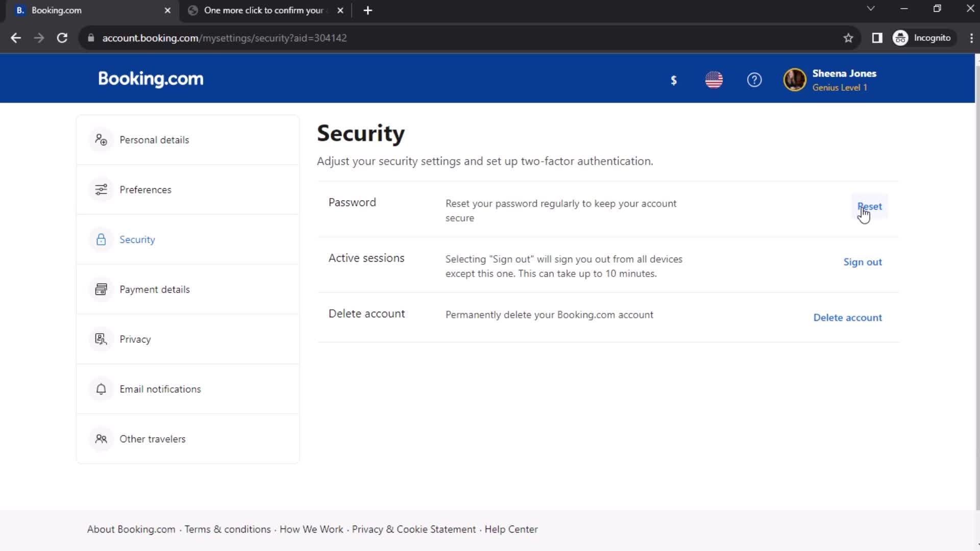Navigate to Other travelers section
Viewport: 980px width, 551px height.
click(152, 439)
